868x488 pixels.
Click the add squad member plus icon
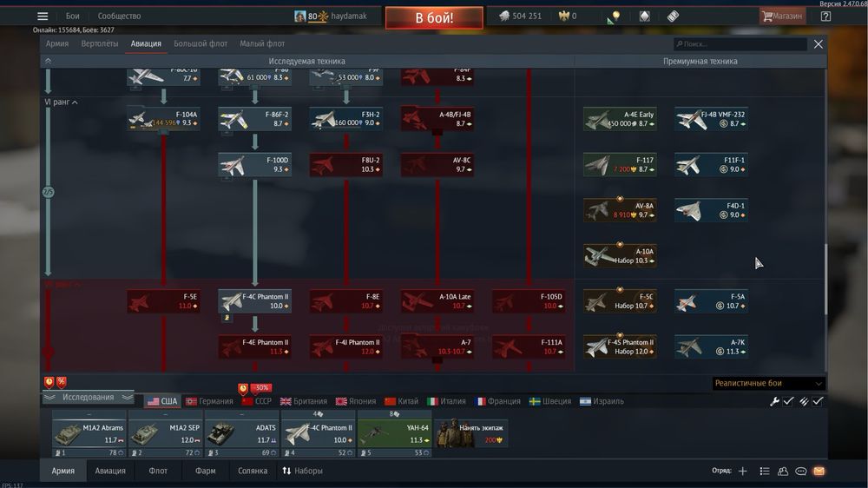click(742, 471)
